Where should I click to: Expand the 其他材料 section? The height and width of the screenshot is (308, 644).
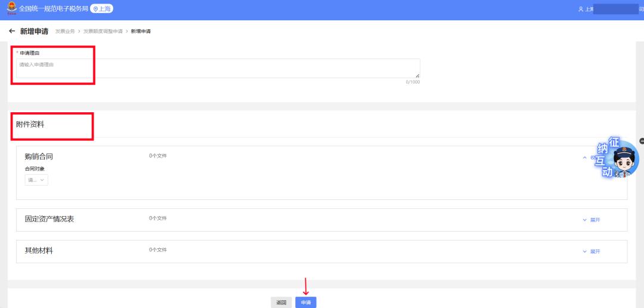591,251
